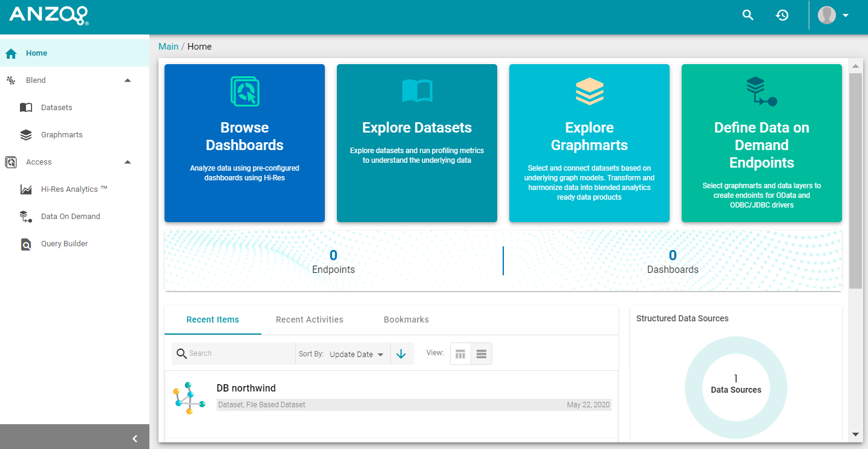
Task: Open Explore Graphmarts
Action: point(589,143)
